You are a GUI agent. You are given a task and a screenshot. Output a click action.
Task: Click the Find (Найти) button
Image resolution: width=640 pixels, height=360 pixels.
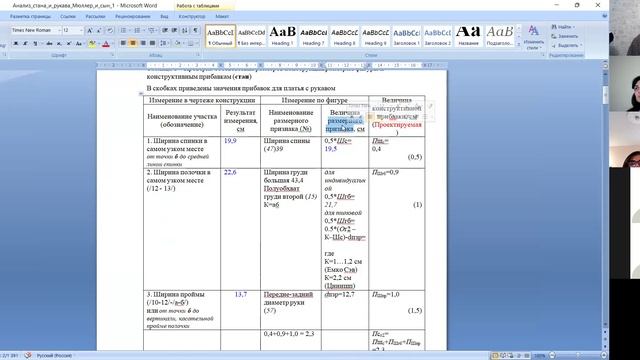pyautogui.click(x=564, y=27)
